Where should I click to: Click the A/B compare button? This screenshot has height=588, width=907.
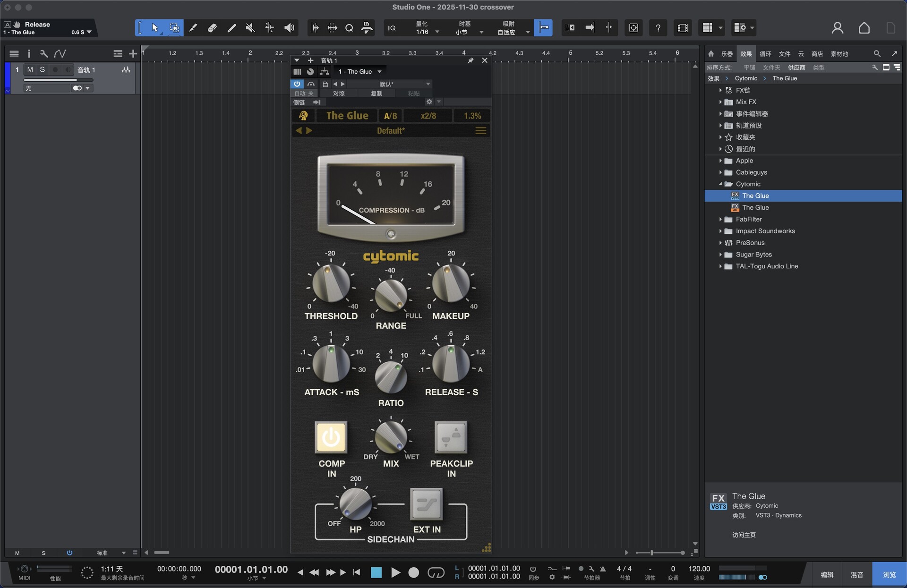(390, 116)
